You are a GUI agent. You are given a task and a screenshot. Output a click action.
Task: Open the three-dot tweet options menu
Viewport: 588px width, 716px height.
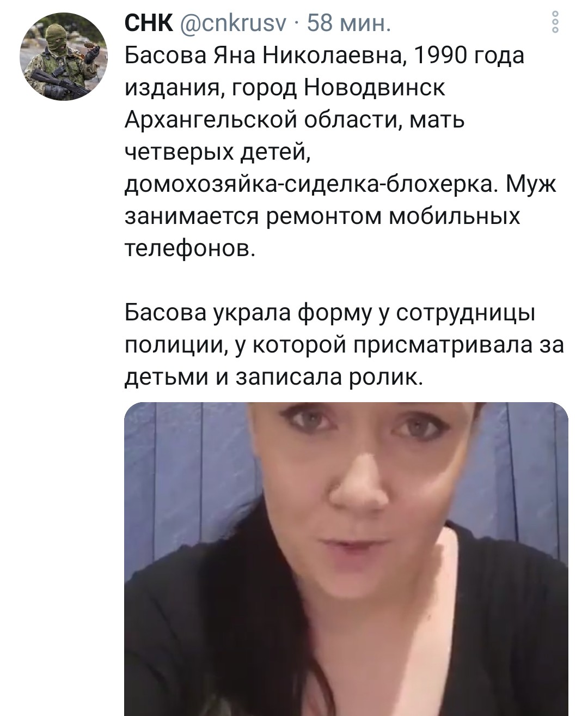point(555,22)
